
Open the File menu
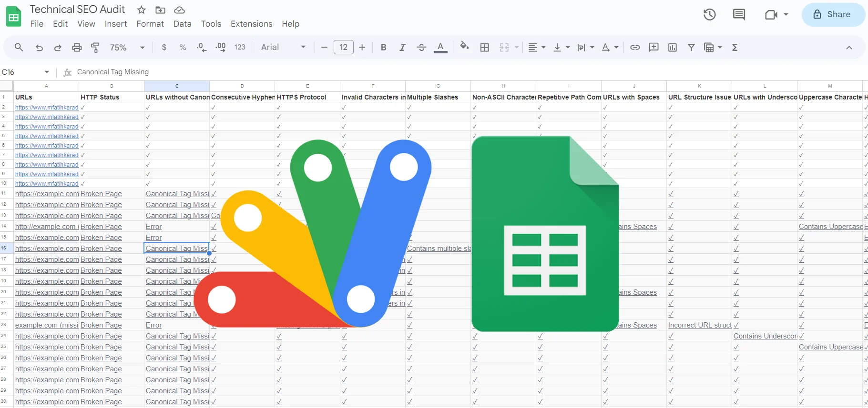click(37, 24)
